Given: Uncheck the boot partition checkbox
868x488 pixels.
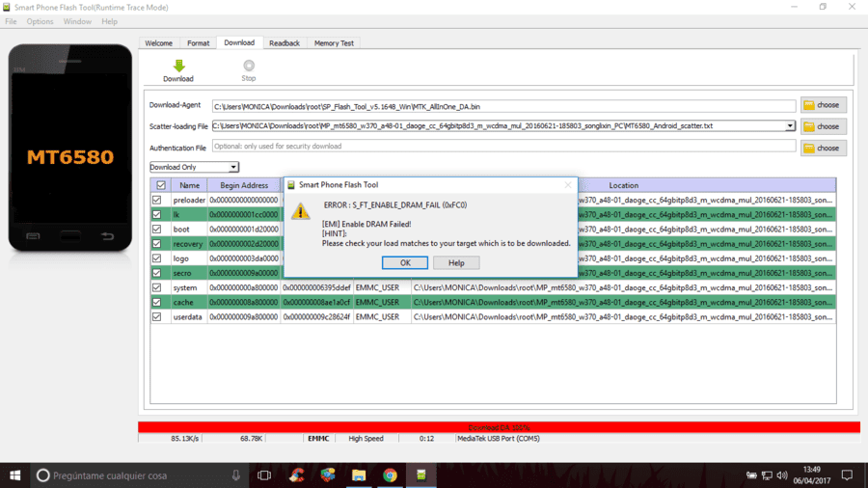Looking at the screenshot, I should [x=156, y=230].
